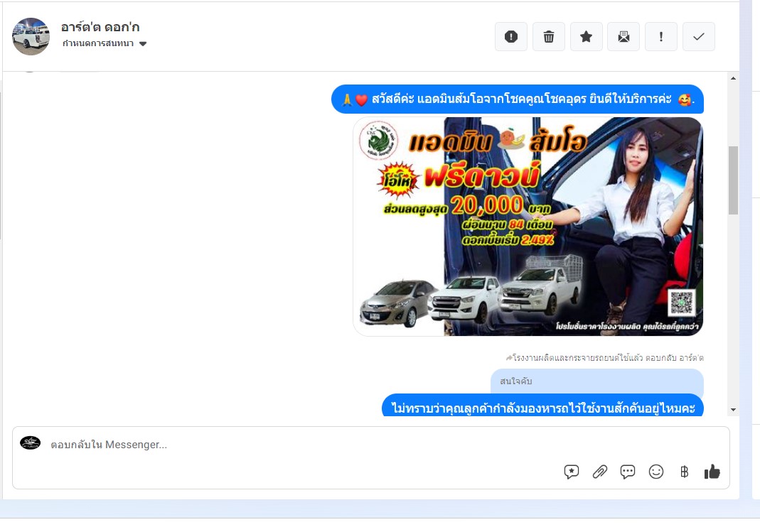The width and height of the screenshot is (760, 532).
Task: Attach a file using paperclip icon
Action: [x=600, y=472]
